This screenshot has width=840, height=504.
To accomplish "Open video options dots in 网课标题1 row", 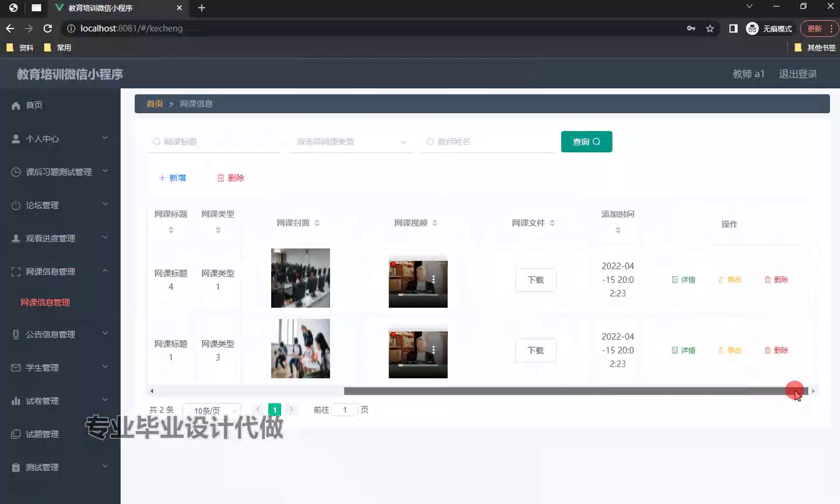I will pyautogui.click(x=433, y=350).
